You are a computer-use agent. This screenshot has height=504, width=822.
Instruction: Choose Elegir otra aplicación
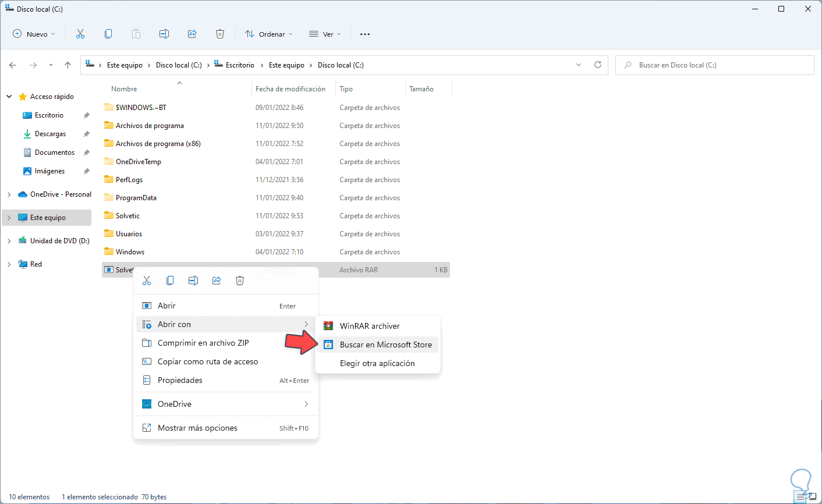[378, 363]
